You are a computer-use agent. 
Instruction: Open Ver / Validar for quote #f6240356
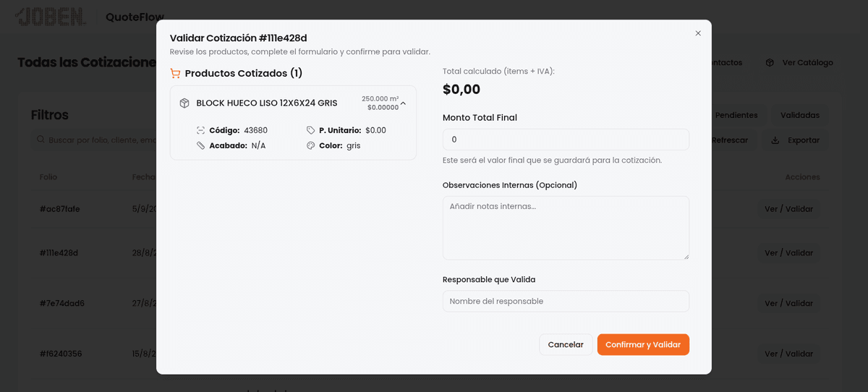point(788,354)
